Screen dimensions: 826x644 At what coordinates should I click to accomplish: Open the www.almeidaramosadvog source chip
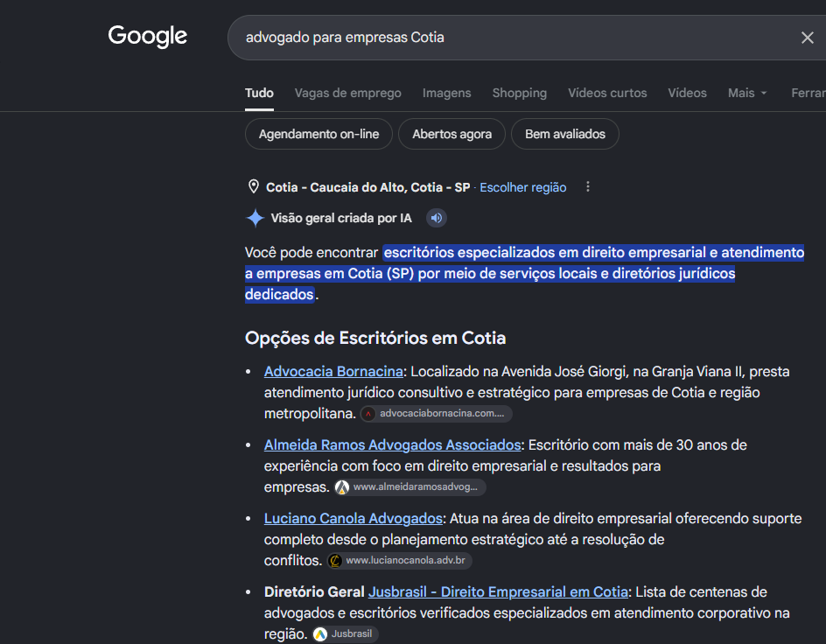pos(409,487)
